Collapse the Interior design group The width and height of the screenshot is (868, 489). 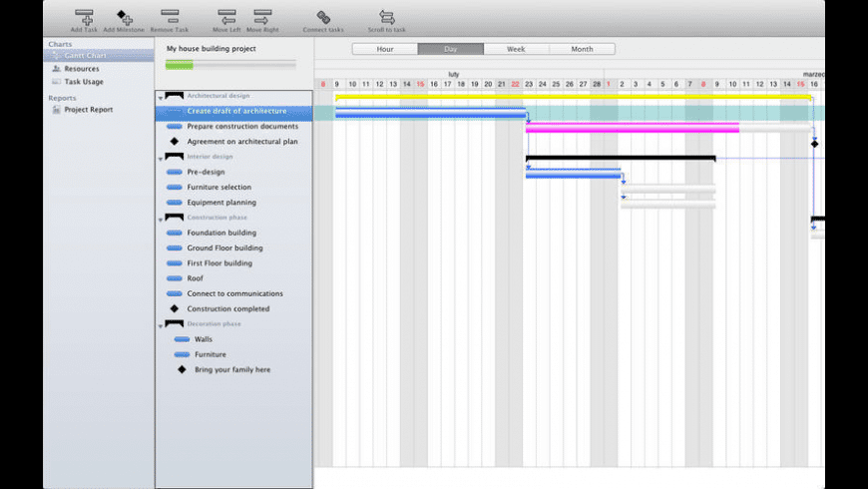[x=161, y=159]
